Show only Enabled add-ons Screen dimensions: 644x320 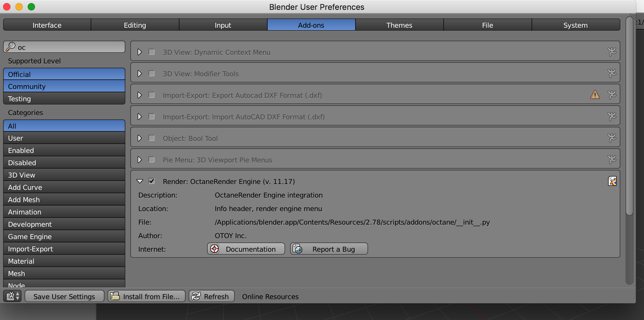[64, 150]
